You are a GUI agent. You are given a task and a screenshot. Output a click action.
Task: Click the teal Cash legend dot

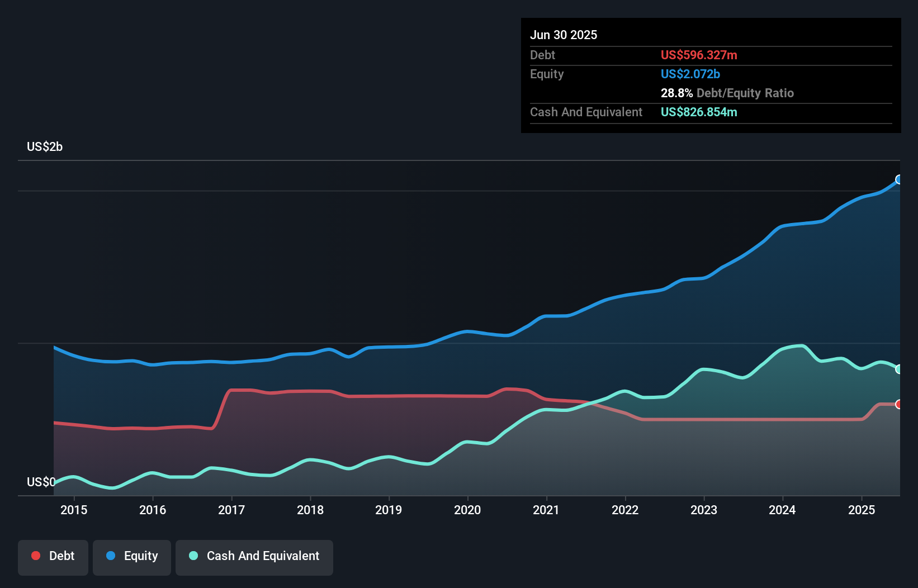pyautogui.click(x=193, y=556)
